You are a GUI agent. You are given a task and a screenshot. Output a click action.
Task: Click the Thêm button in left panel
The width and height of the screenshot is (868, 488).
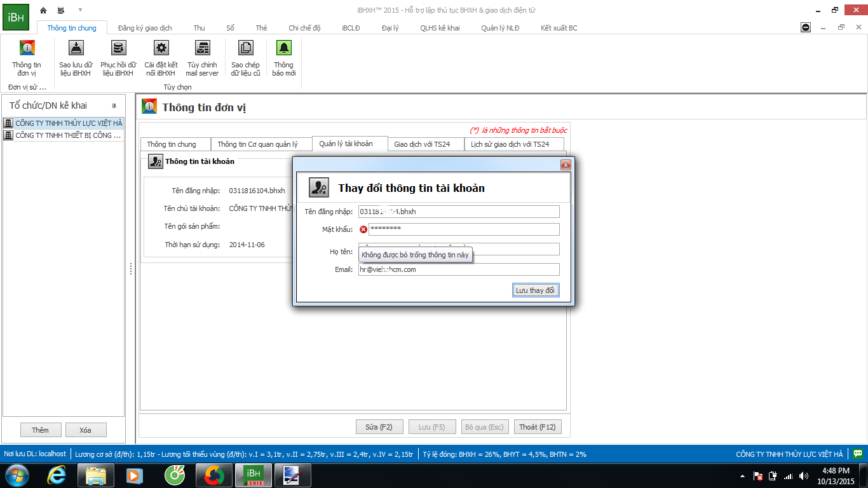pos(40,430)
